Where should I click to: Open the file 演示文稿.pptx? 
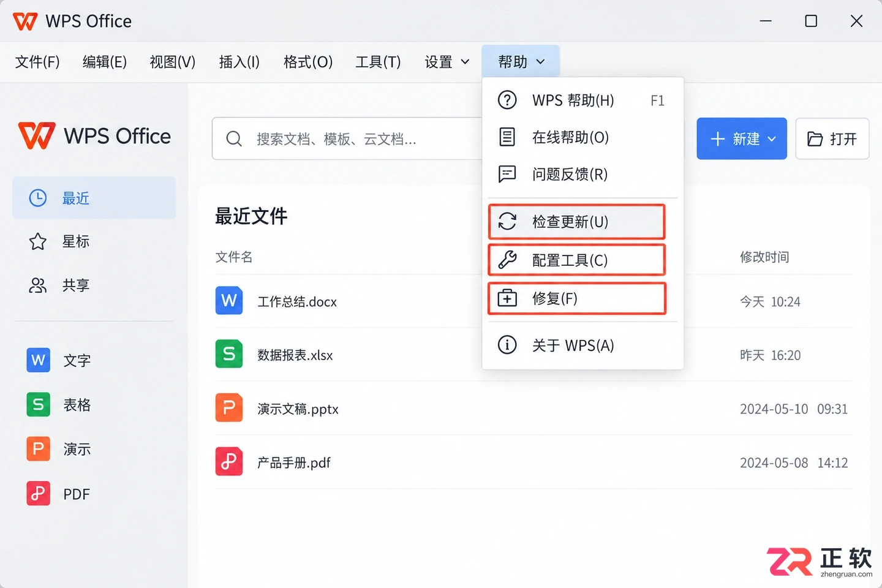[x=298, y=409]
